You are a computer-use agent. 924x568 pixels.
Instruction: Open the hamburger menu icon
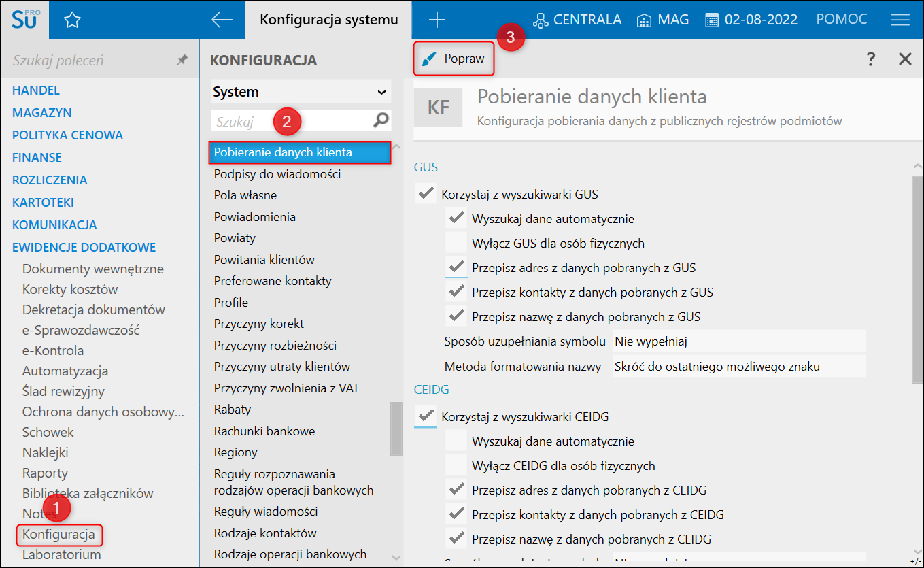[x=900, y=20]
